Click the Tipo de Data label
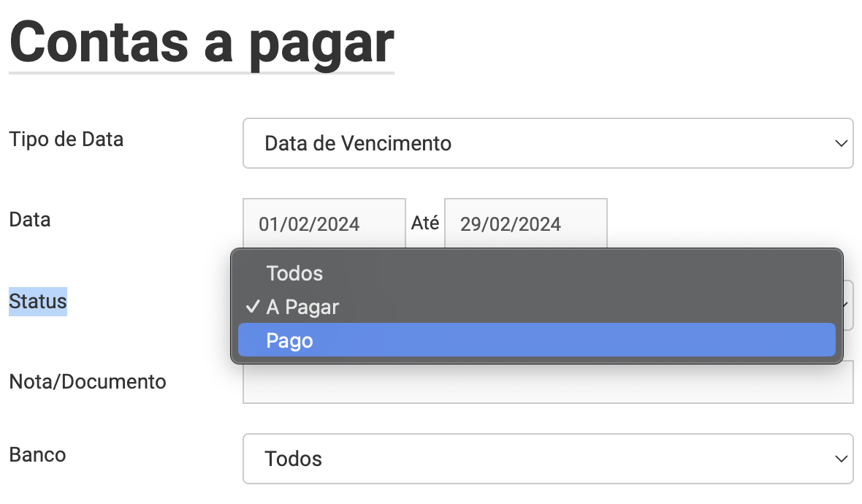The width and height of the screenshot is (862, 504). click(x=66, y=139)
